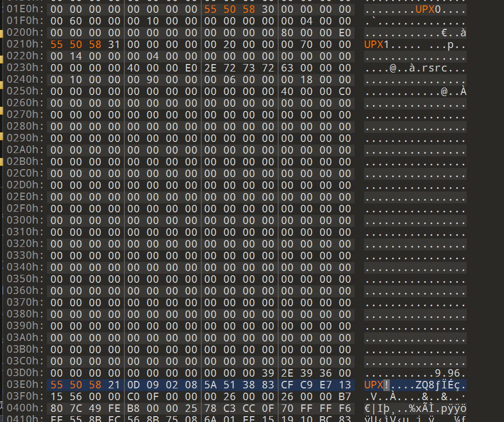The height and width of the screenshot is (422, 504).
Task: Click byte 06 in row 0240h
Action: click(230, 79)
